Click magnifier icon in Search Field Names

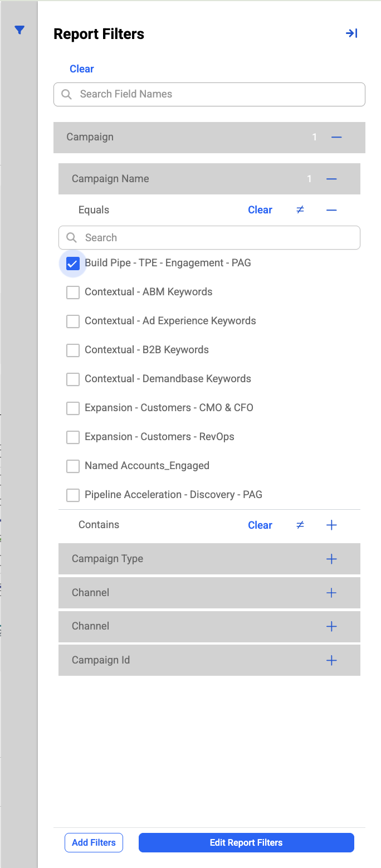coord(66,94)
